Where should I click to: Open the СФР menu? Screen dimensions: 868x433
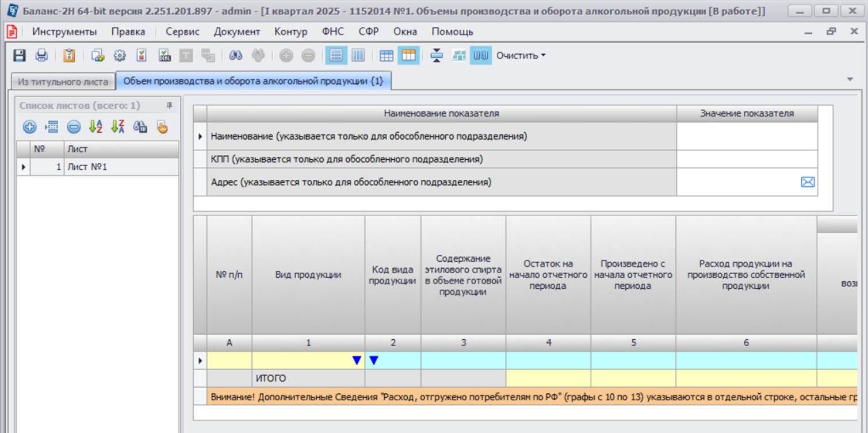369,32
